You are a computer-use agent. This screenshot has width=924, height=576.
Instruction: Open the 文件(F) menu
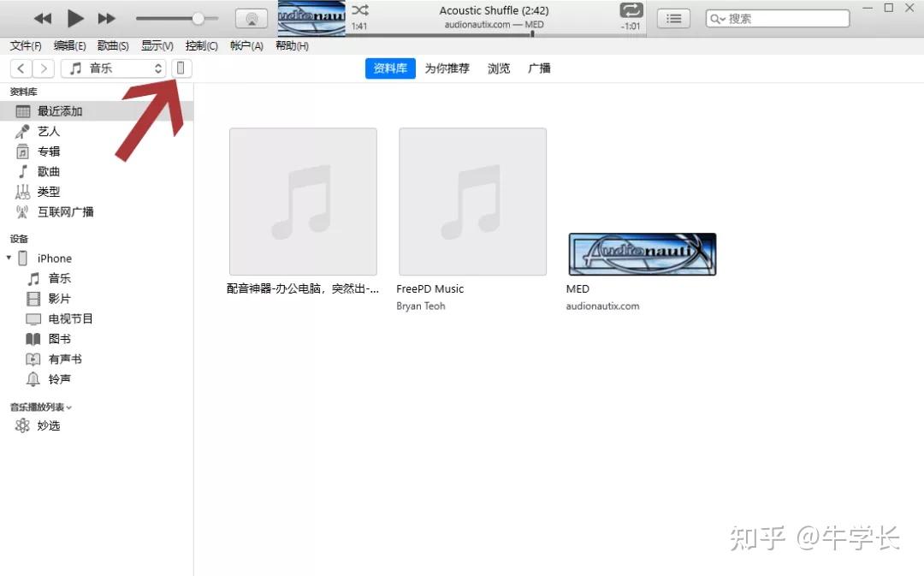(x=26, y=46)
